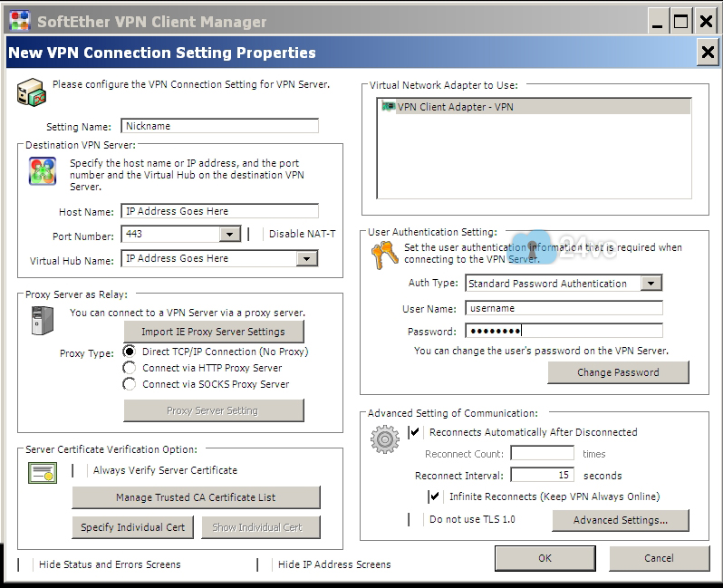Image resolution: width=723 pixels, height=588 pixels.
Task: Click the Destination VPN Server users icon
Action: tap(43, 171)
